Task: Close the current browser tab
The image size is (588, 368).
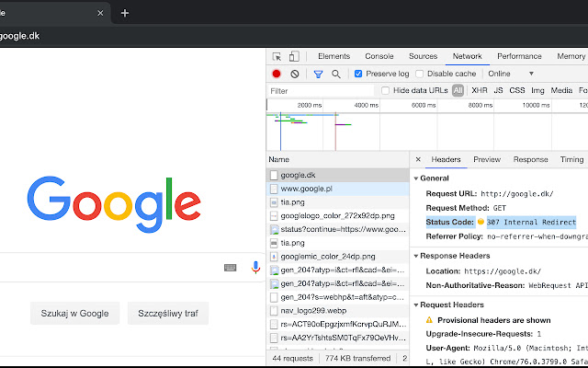Action: [x=100, y=13]
